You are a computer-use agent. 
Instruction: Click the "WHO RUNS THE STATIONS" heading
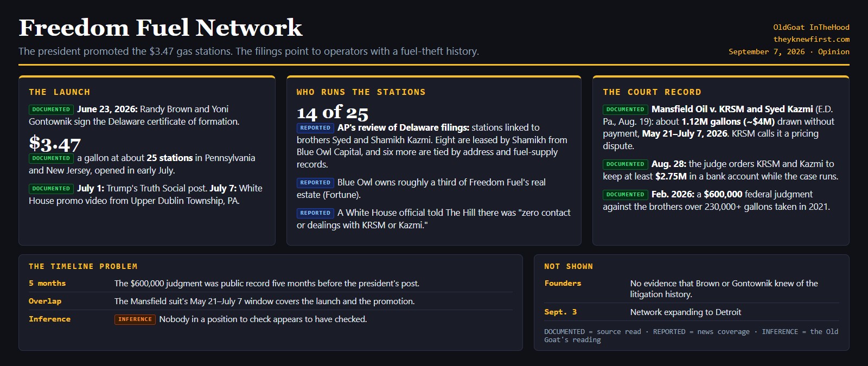(361, 92)
